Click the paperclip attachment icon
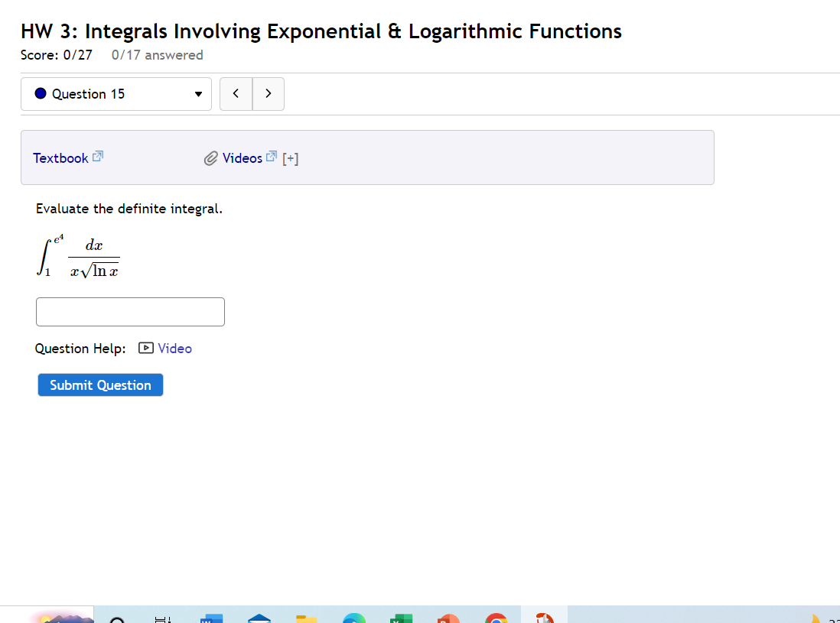840x623 pixels. point(210,157)
